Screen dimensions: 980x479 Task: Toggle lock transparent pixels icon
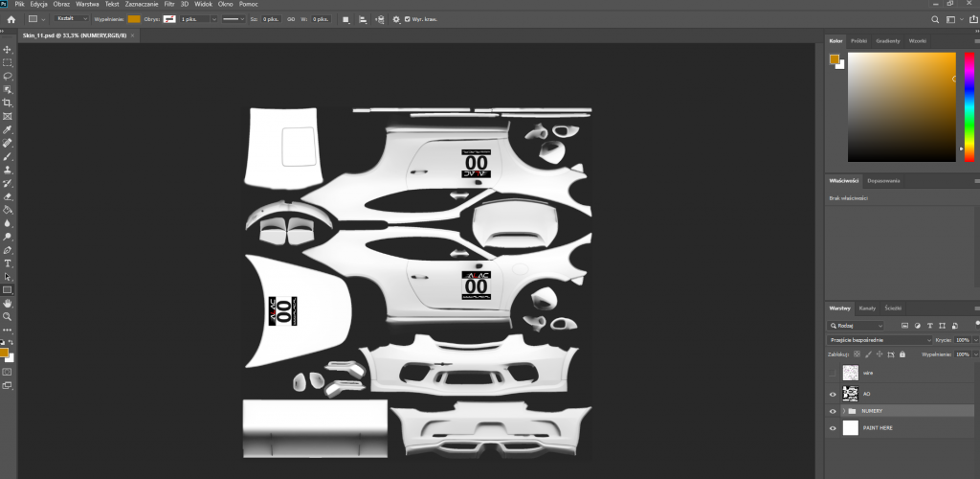[857, 354]
